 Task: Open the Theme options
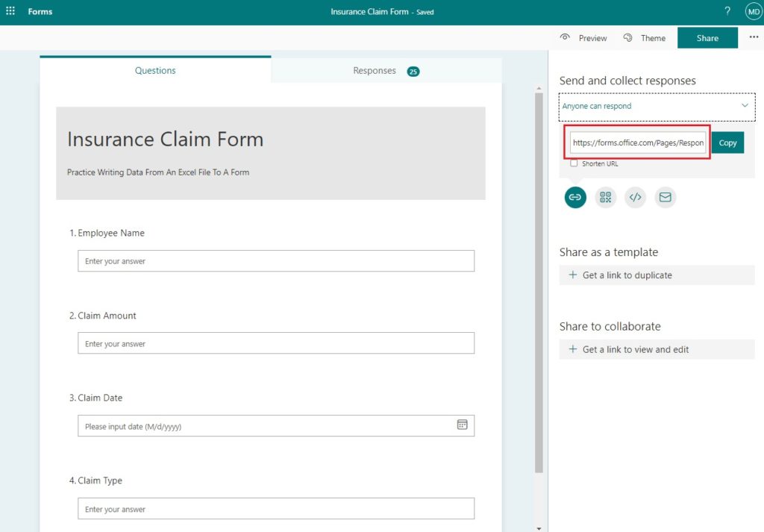(x=644, y=37)
